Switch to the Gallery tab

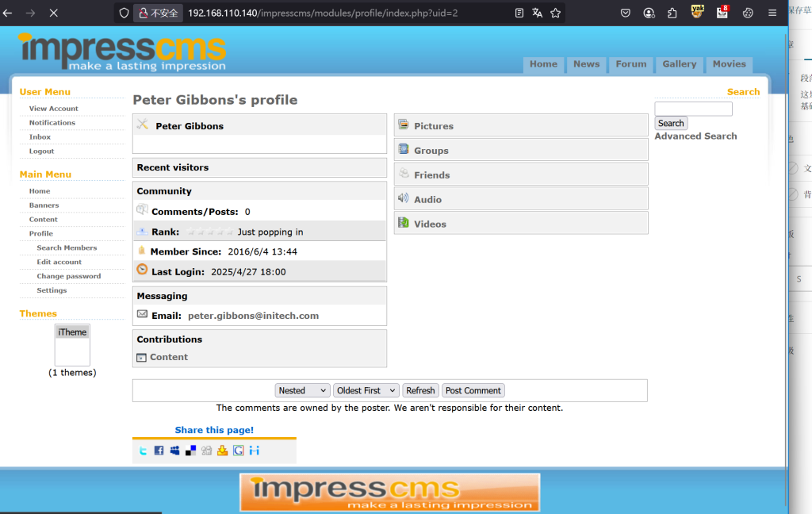[x=680, y=64]
